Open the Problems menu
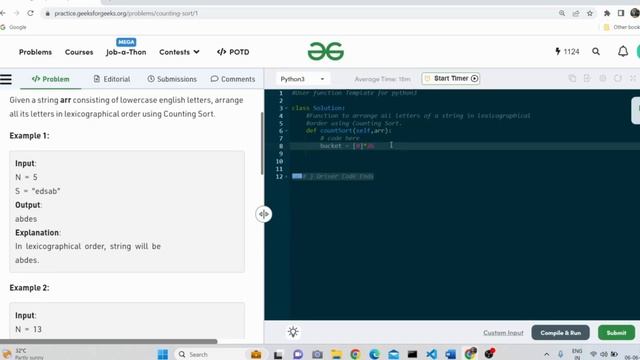 pyautogui.click(x=36, y=52)
